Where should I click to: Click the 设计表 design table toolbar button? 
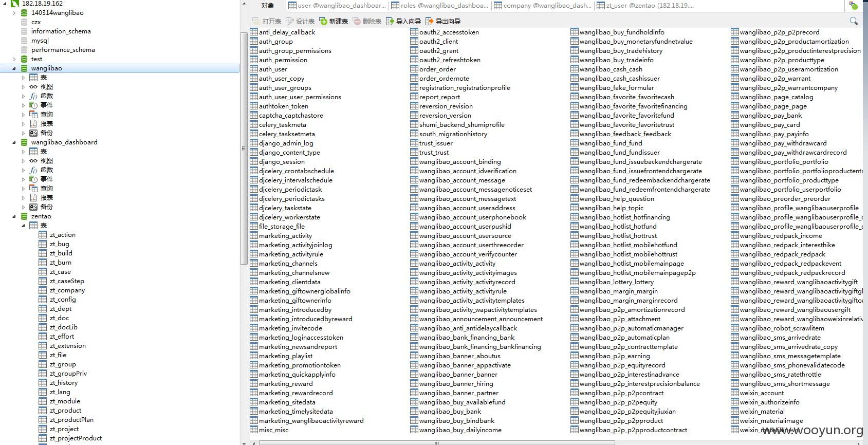[x=300, y=21]
